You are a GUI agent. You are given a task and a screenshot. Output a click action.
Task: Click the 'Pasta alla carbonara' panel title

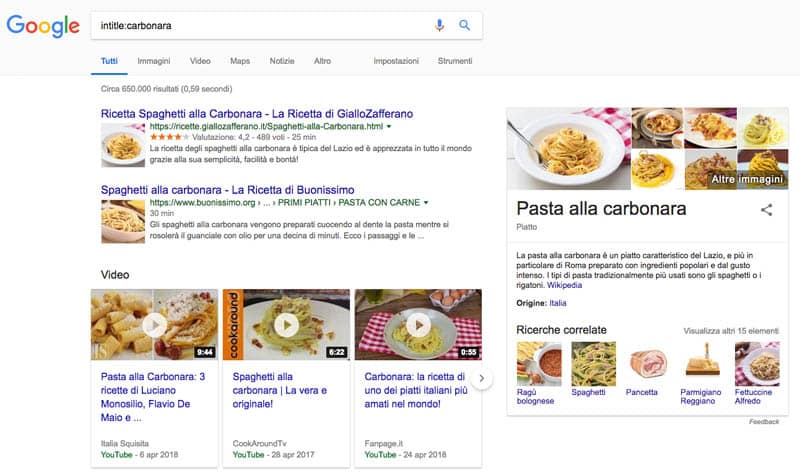pos(601,208)
